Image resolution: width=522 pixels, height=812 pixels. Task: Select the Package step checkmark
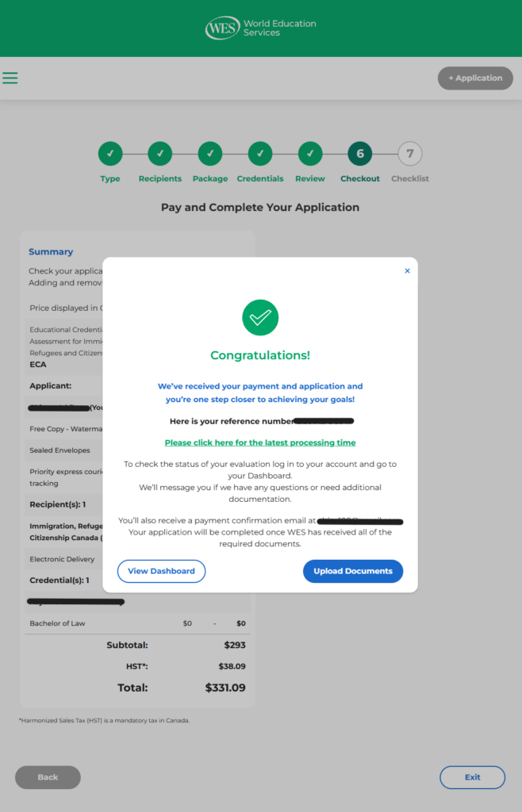[210, 154]
